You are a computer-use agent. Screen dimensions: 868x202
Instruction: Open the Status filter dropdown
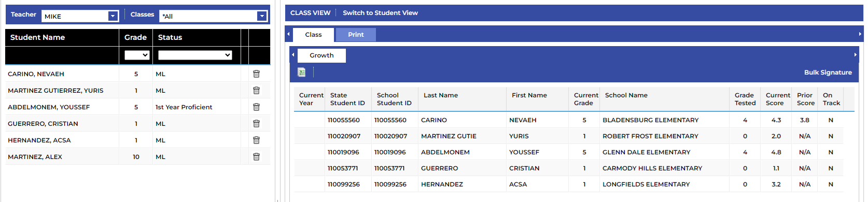point(195,55)
